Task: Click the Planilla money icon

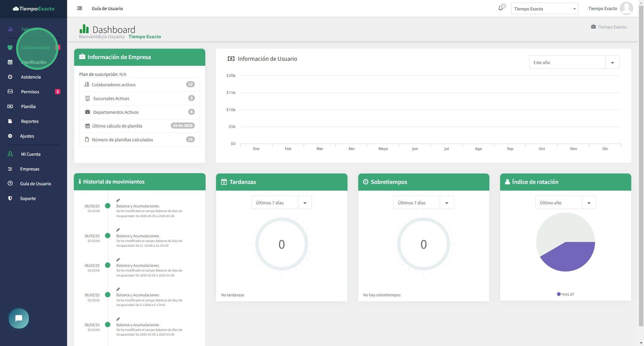Action: (10, 106)
